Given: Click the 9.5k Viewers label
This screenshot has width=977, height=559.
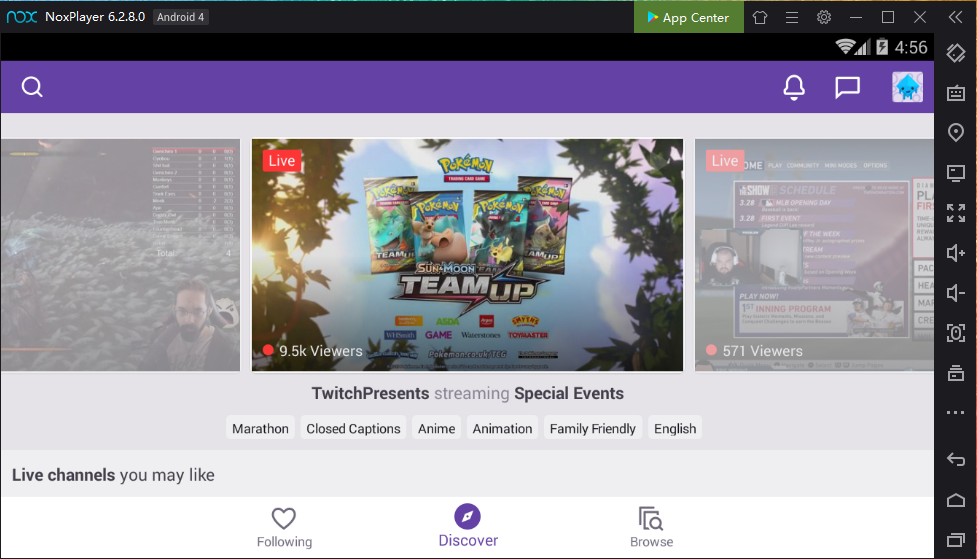Looking at the screenshot, I should click(x=320, y=351).
